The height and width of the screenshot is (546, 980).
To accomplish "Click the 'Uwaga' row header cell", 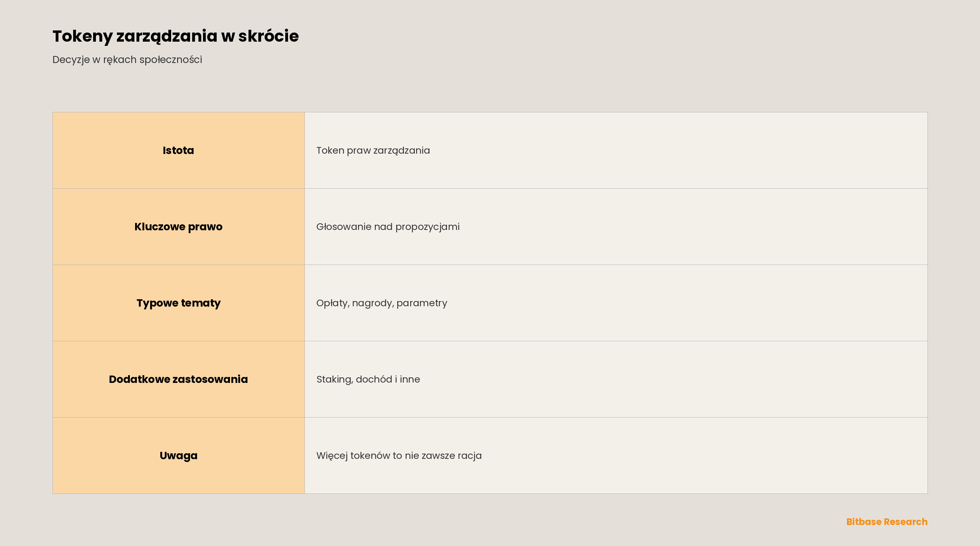I will coord(178,455).
